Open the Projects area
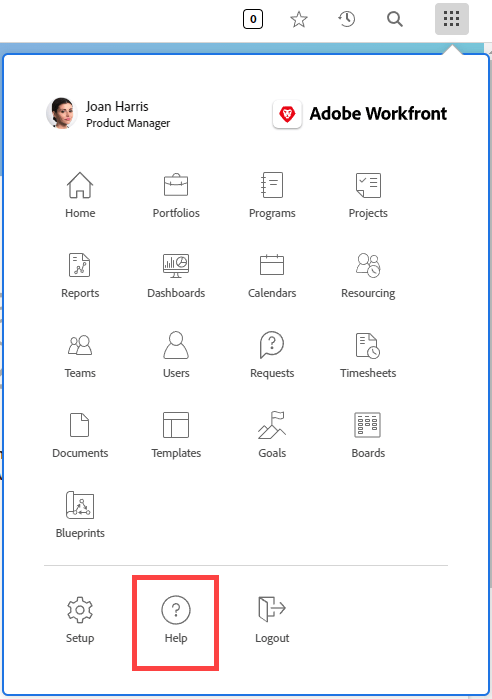Viewport: 492px width, 699px height. tap(368, 195)
